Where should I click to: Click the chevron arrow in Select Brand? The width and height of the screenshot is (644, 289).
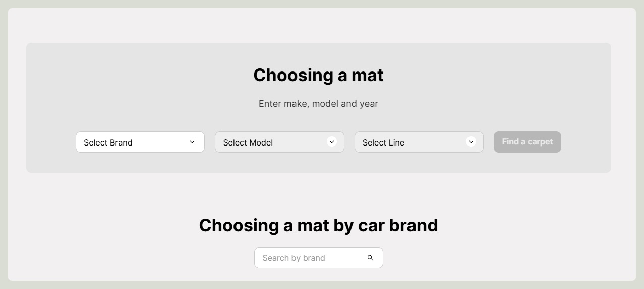[192, 142]
